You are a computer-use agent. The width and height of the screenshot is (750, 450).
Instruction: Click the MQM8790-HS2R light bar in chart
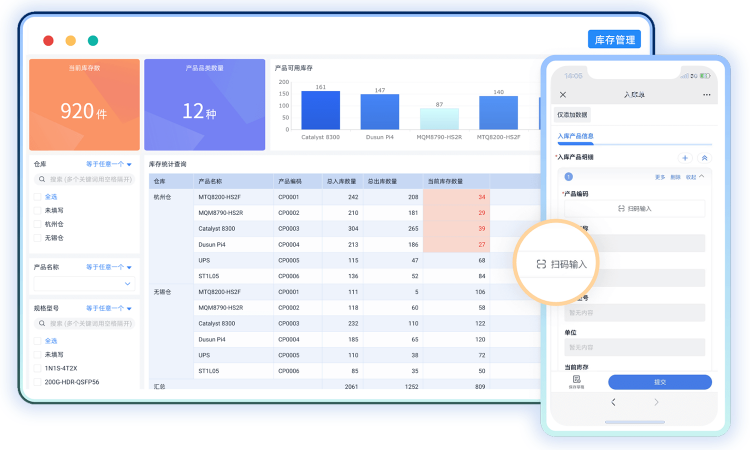[x=439, y=119]
